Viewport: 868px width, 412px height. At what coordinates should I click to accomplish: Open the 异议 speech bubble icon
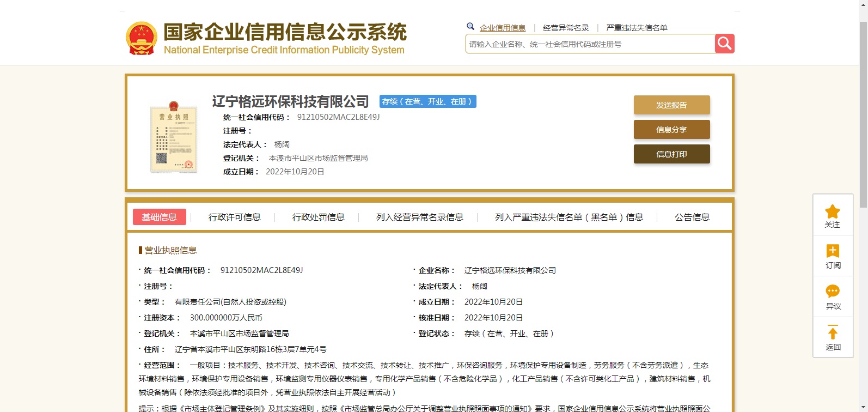[833, 291]
